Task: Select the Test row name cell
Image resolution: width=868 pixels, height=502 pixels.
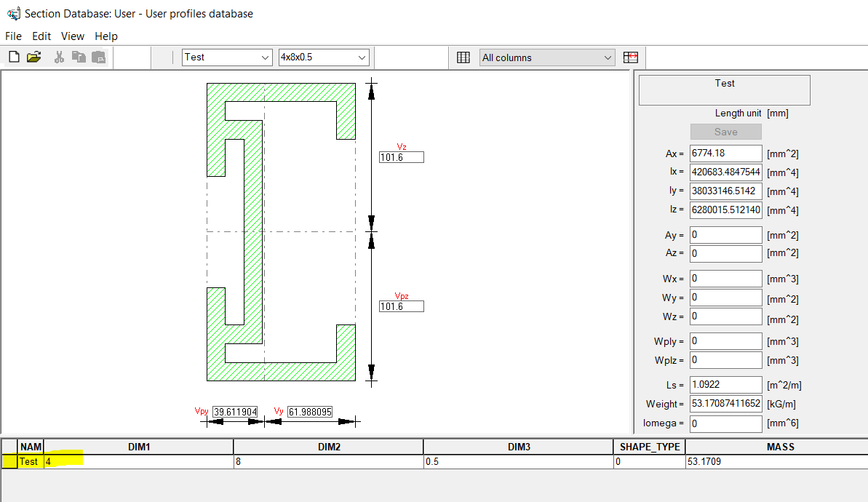Action: click(x=28, y=461)
